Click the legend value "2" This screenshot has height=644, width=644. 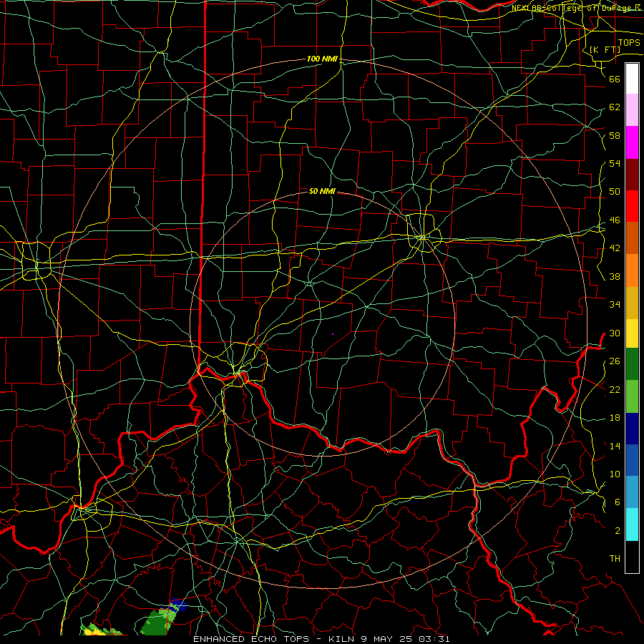[x=618, y=531]
